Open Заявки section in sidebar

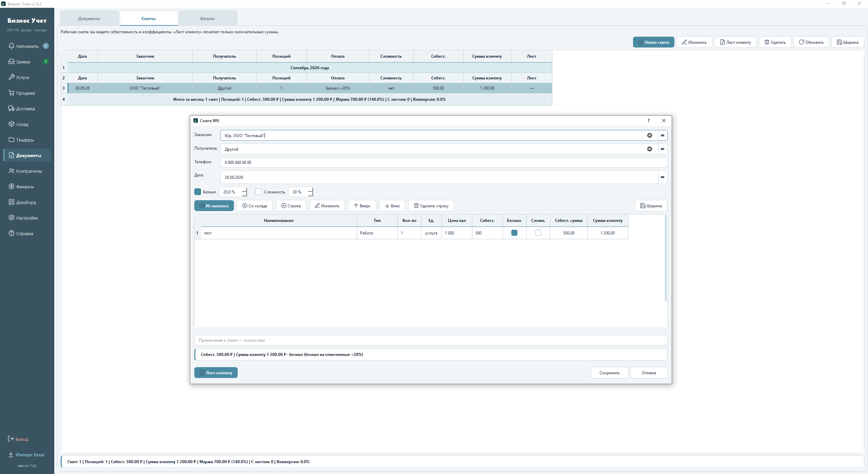pos(27,62)
